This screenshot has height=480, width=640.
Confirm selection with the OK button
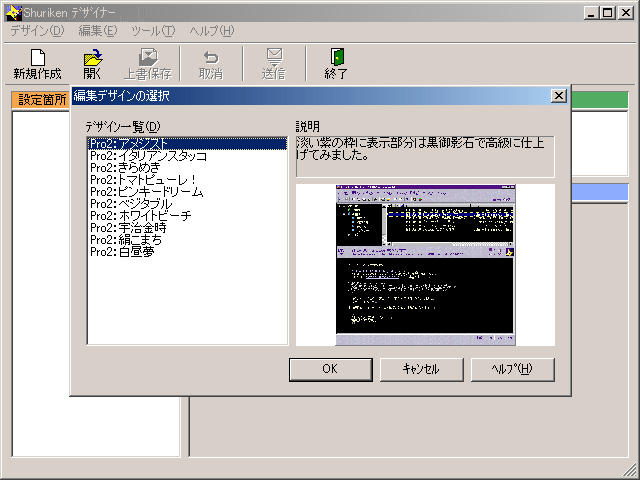point(331,369)
